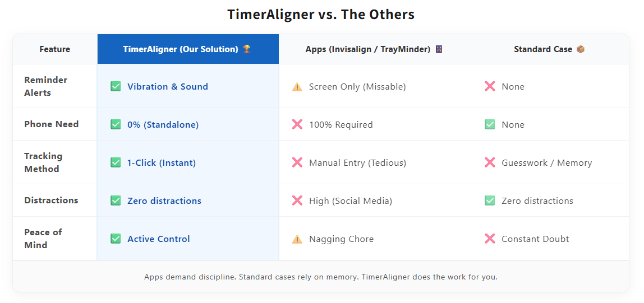Click green checkmark beside Vibration & Sound

pos(116,86)
